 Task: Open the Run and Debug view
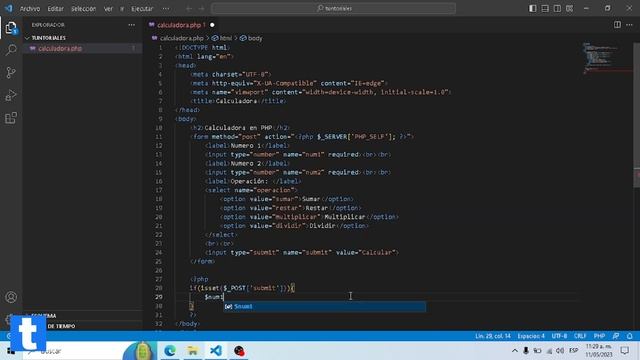tap(11, 96)
